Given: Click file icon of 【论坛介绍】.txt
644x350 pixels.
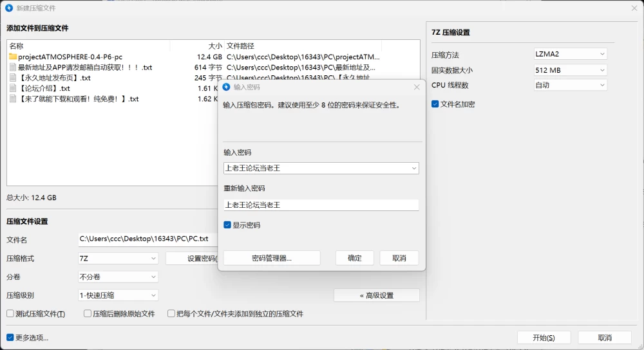Looking at the screenshot, I should pyautogui.click(x=13, y=88).
